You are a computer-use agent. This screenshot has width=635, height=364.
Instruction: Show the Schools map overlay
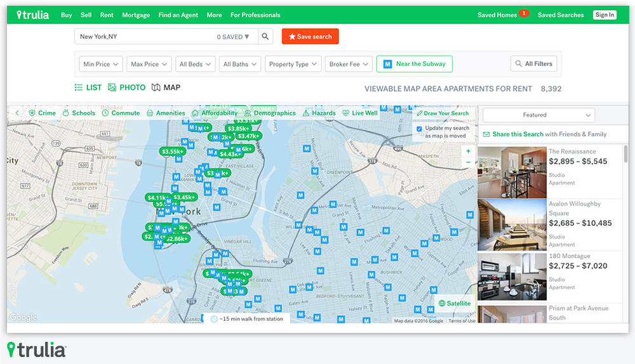[x=79, y=114]
